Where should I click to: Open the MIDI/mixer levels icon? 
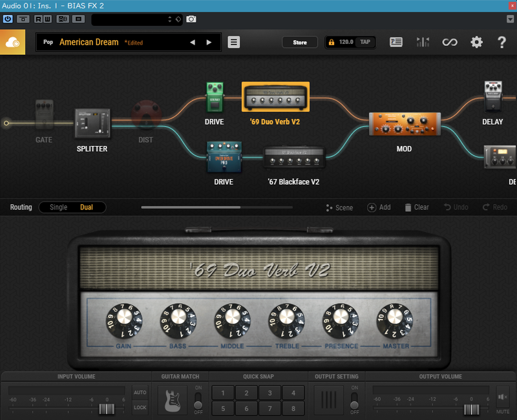[x=423, y=42]
